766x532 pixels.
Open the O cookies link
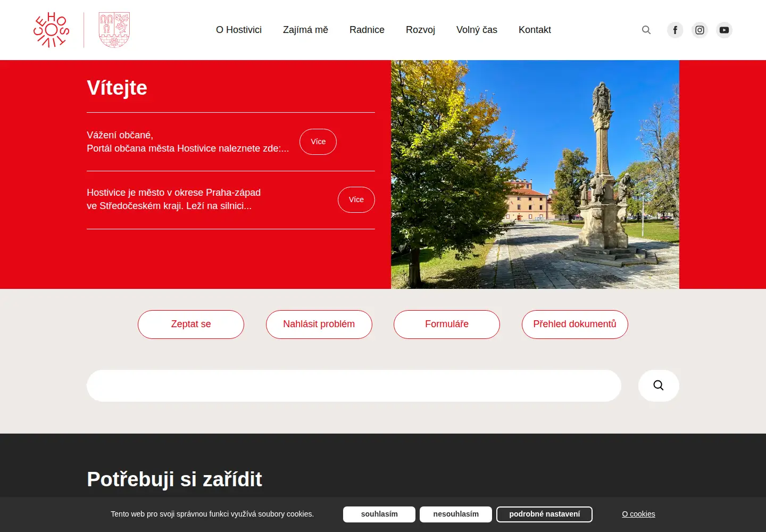[x=638, y=514]
